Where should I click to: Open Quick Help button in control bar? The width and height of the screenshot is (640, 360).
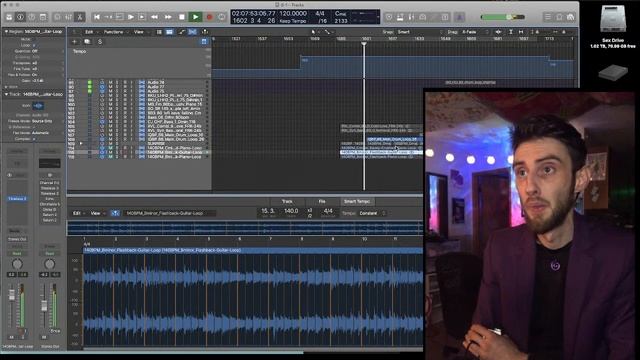31,17
